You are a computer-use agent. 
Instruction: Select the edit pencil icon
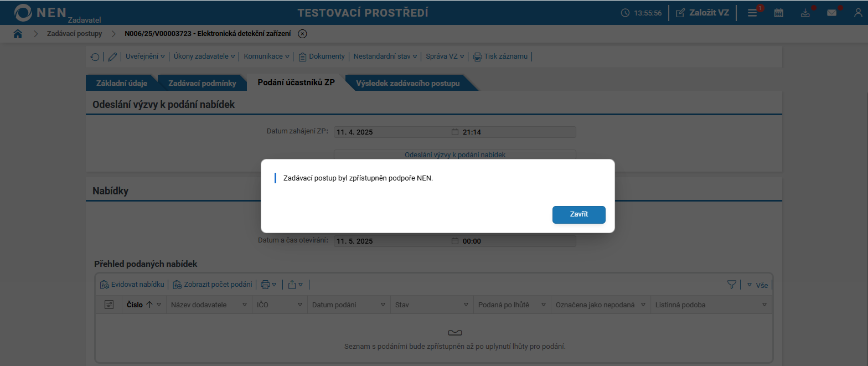(112, 56)
